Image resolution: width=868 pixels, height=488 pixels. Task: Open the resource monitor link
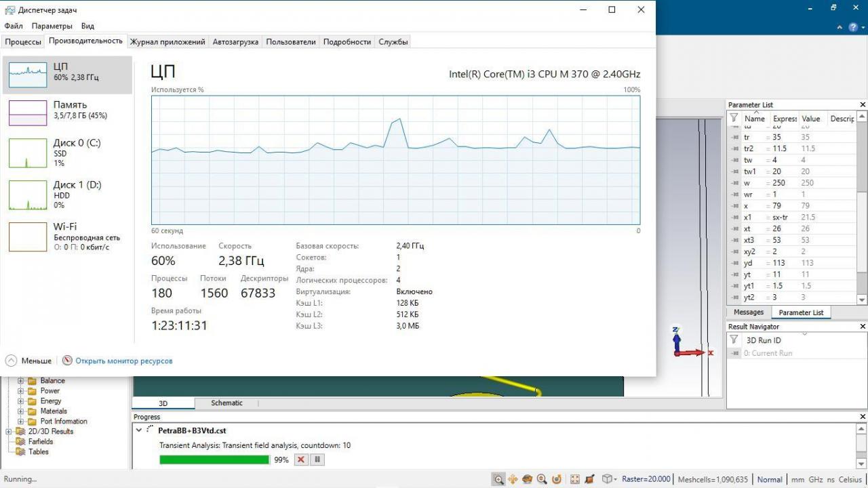pos(123,361)
